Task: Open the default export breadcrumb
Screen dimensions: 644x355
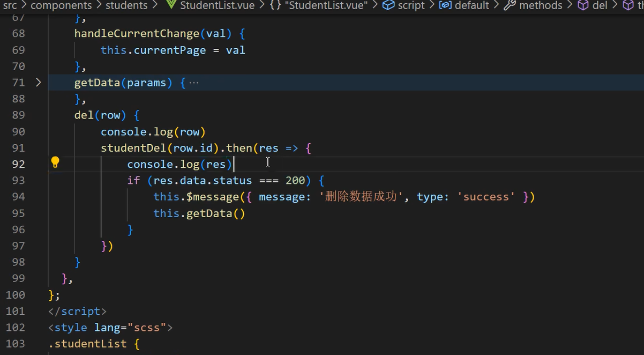Action: (471, 5)
